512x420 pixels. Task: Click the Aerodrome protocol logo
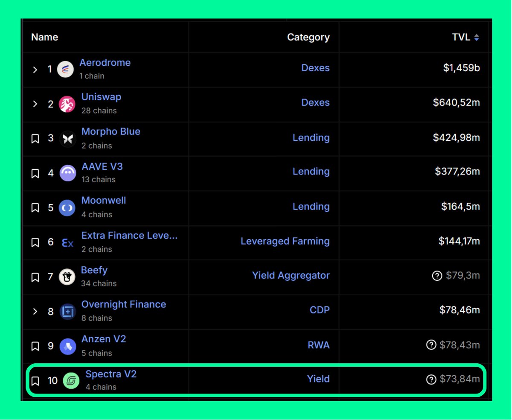coord(65,70)
